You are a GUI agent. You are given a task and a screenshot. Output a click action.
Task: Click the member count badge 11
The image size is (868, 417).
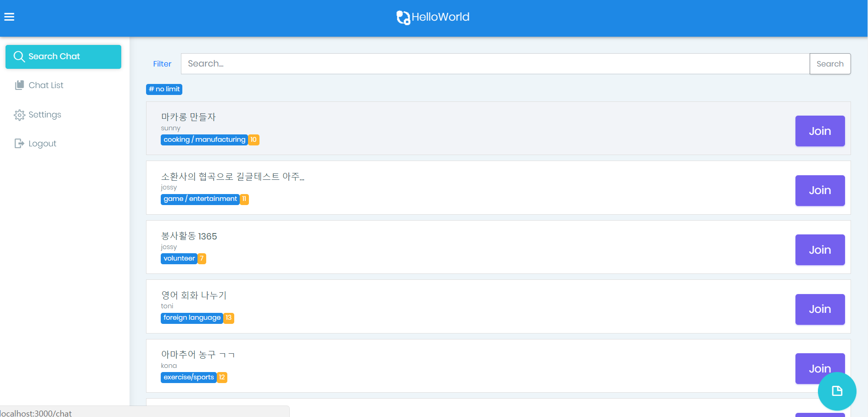pos(244,199)
